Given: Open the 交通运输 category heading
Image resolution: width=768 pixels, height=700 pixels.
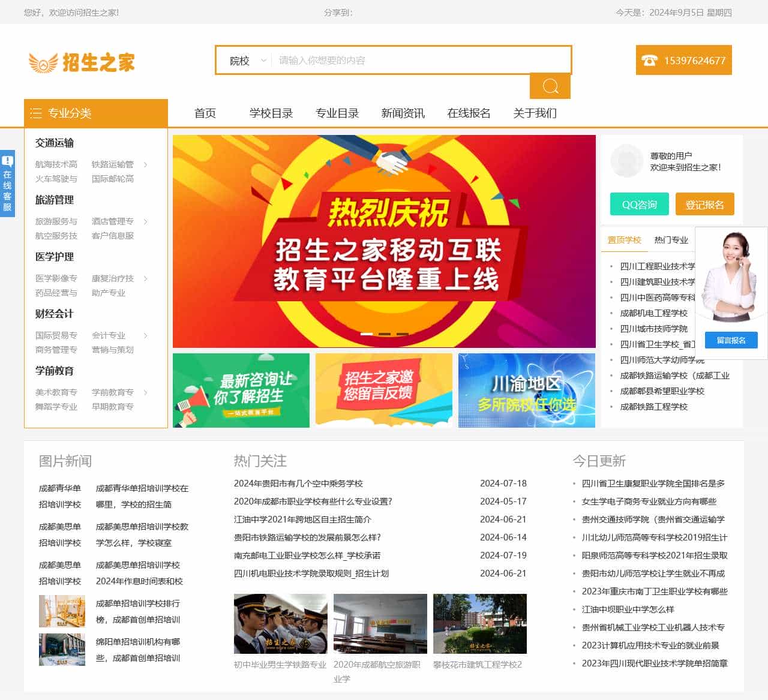Looking at the screenshot, I should (x=55, y=143).
